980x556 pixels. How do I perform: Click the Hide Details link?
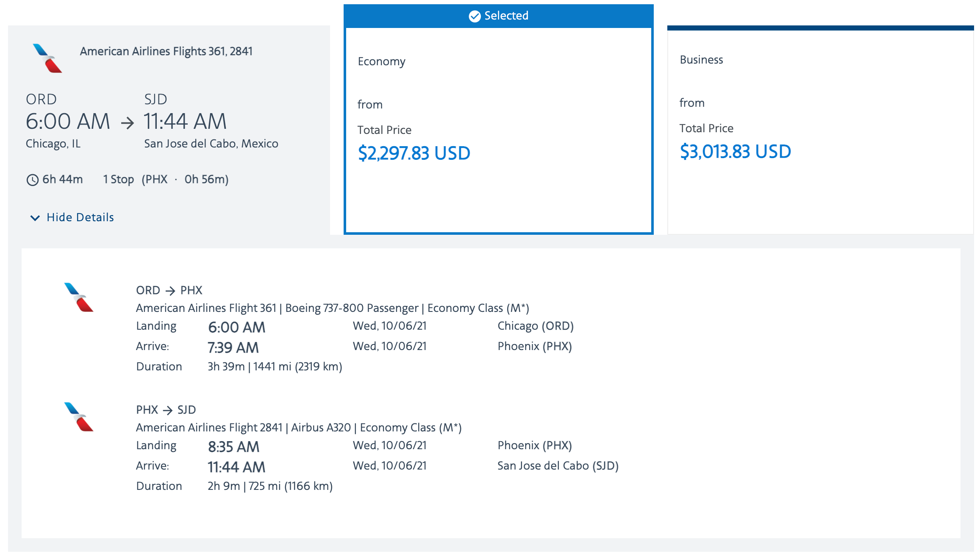[80, 217]
